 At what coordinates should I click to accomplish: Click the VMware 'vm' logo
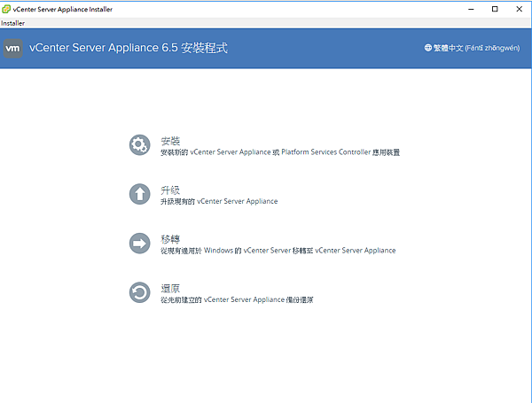pos(13,48)
